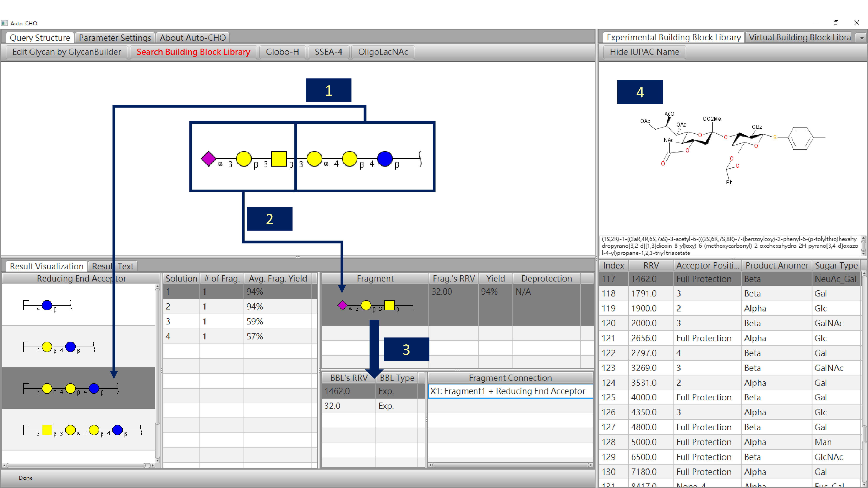
Task: Click the blue circle glucose symbol in the query glycan
Action: tap(385, 159)
